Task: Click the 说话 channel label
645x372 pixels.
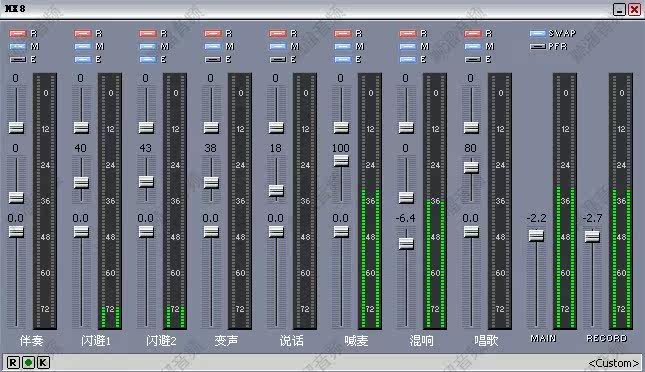Action: coord(291,340)
